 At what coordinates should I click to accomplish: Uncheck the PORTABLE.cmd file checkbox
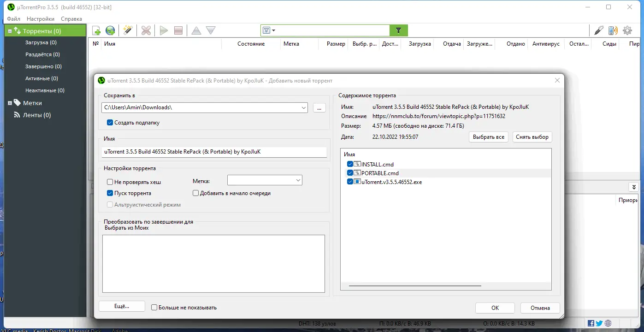point(350,173)
